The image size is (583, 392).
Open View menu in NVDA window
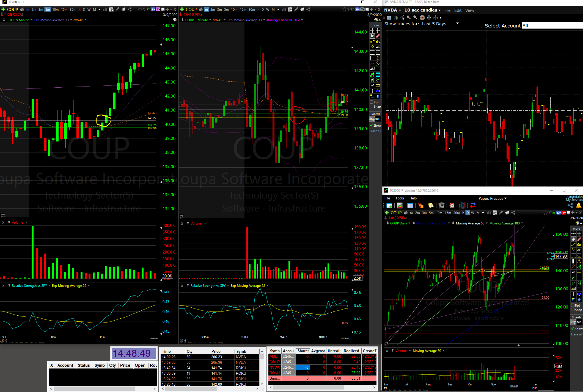point(470,10)
